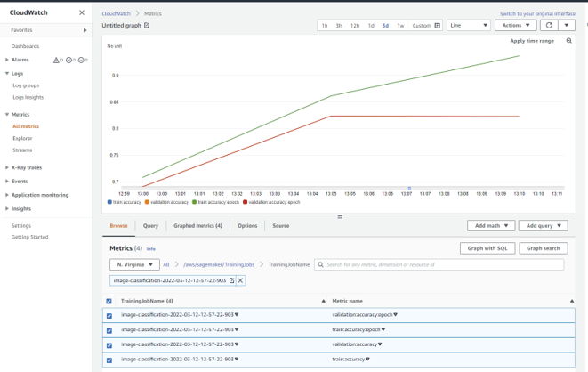Image resolution: width=588 pixels, height=372 pixels.
Task: Select all metrics header checkbox
Action: pyautogui.click(x=109, y=301)
